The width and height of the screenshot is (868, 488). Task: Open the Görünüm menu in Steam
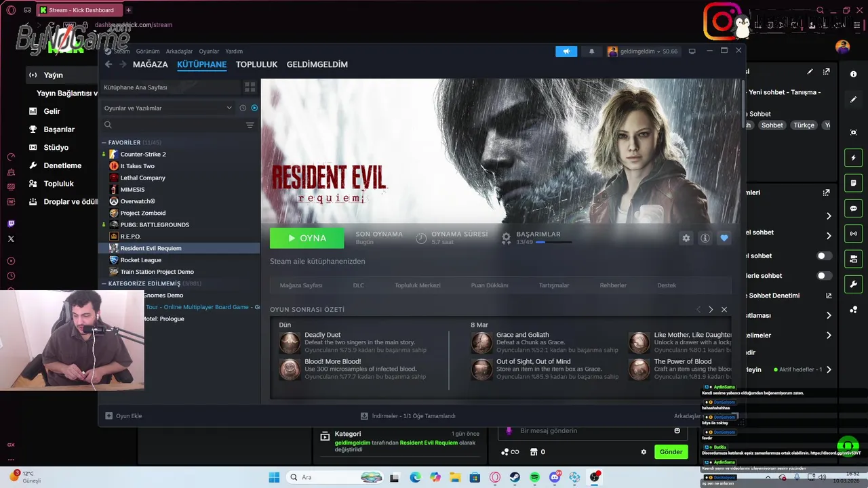[x=147, y=52]
